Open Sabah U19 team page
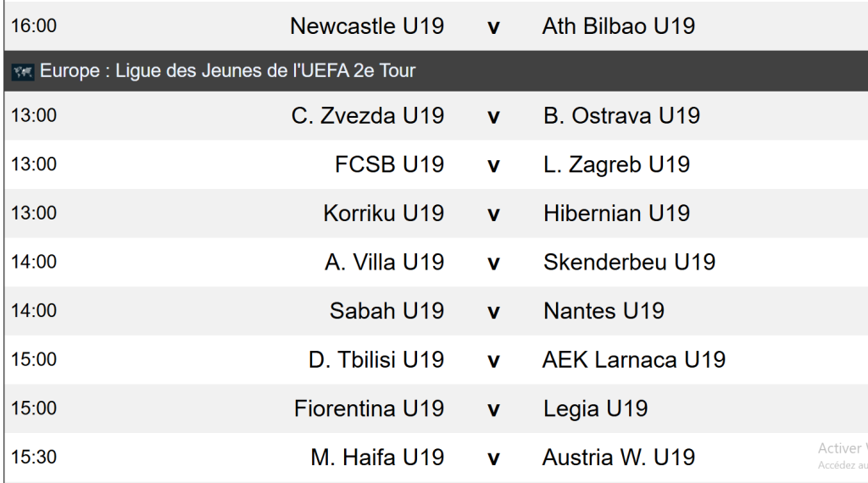Screen dimensions: 868x483 (x=387, y=311)
